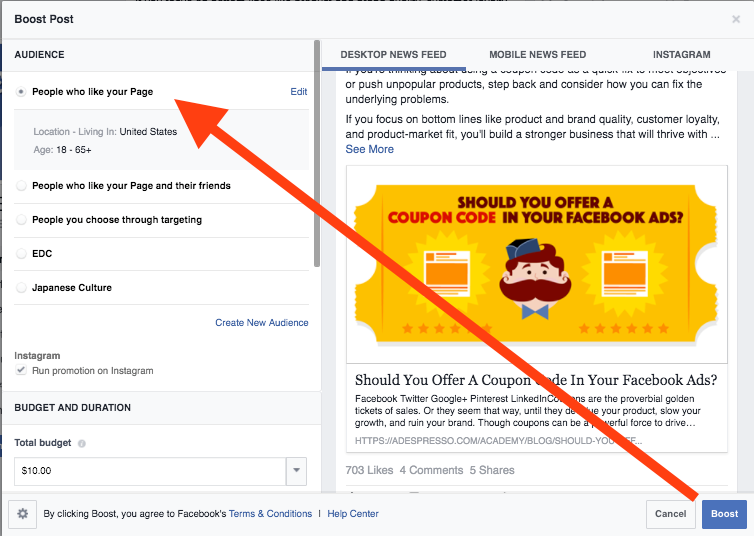Viewport: 754px width, 536px height.
Task: Toggle Run promotion on Instagram checkbox
Action: (x=21, y=370)
